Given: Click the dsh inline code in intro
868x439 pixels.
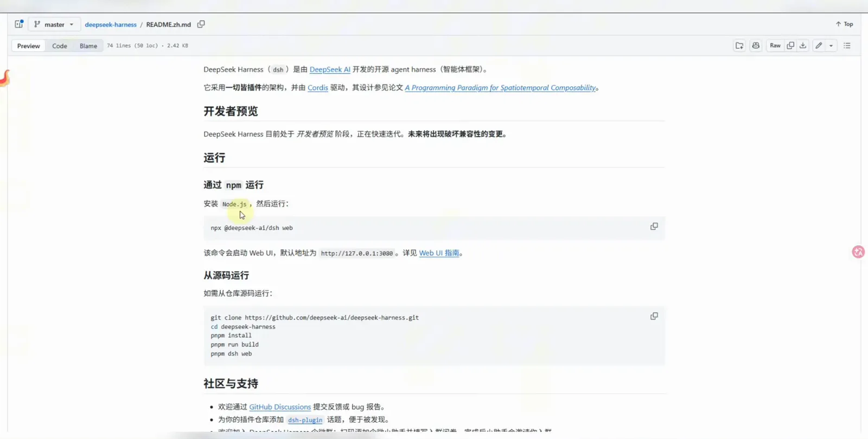Looking at the screenshot, I should point(278,70).
